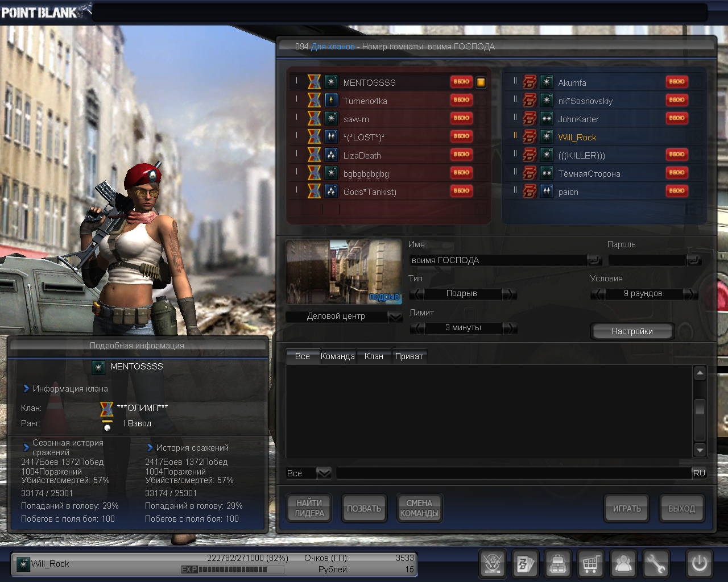728x582 pixels.
Task: Open the PB cards icon
Action: click(x=525, y=564)
